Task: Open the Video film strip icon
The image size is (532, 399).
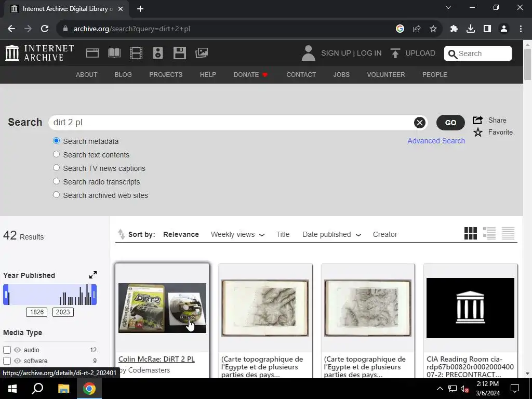Action: 136,53
